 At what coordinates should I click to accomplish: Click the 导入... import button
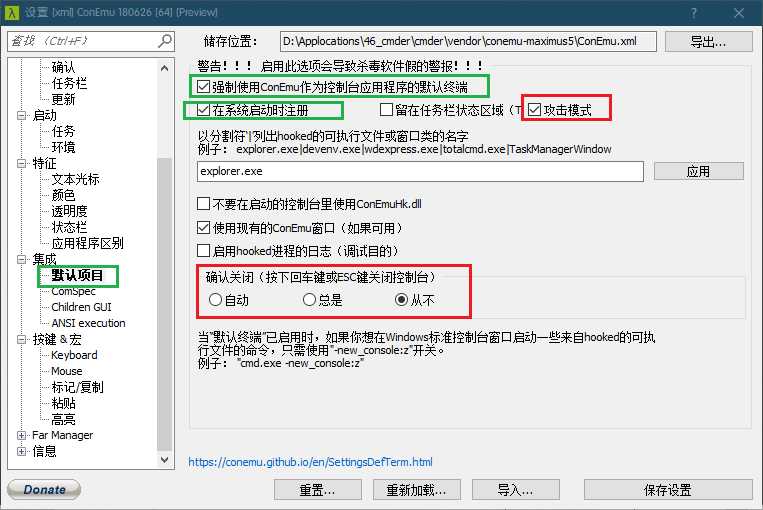point(515,490)
